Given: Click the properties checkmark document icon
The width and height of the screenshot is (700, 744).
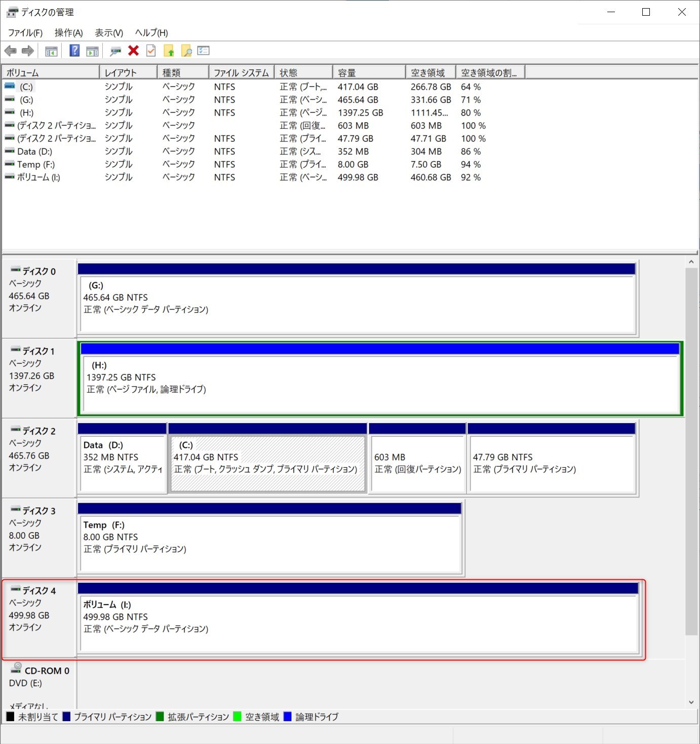Looking at the screenshot, I should pos(151,51).
